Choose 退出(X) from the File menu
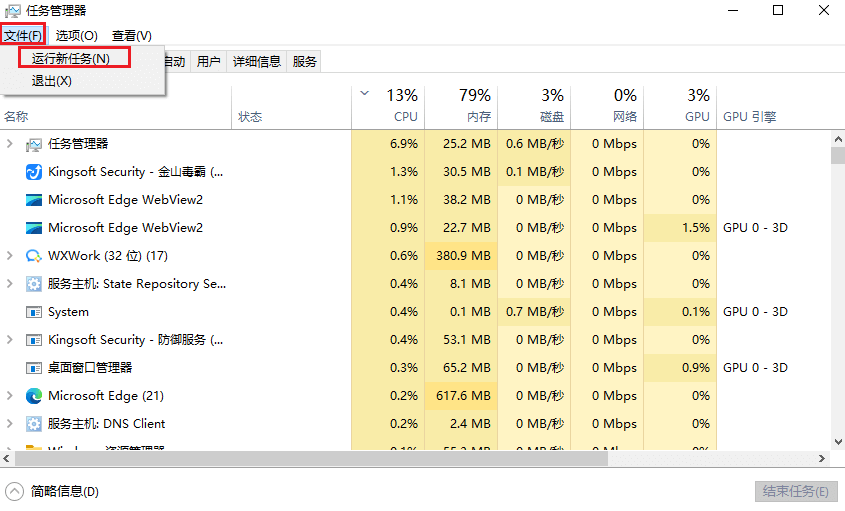845x511 pixels. [x=52, y=81]
